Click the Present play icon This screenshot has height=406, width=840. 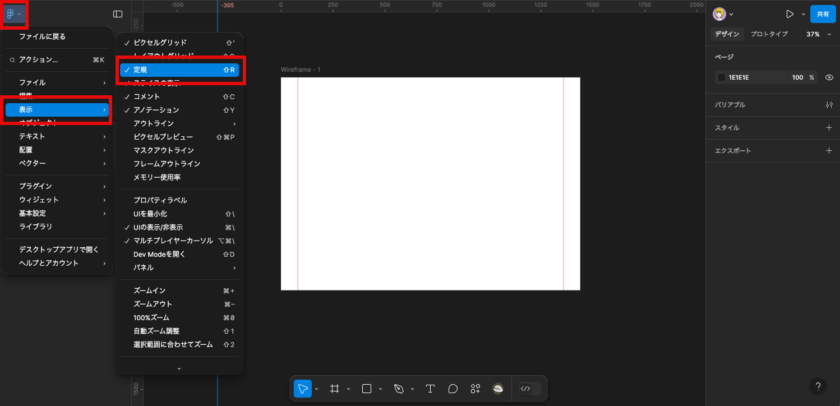tap(790, 14)
